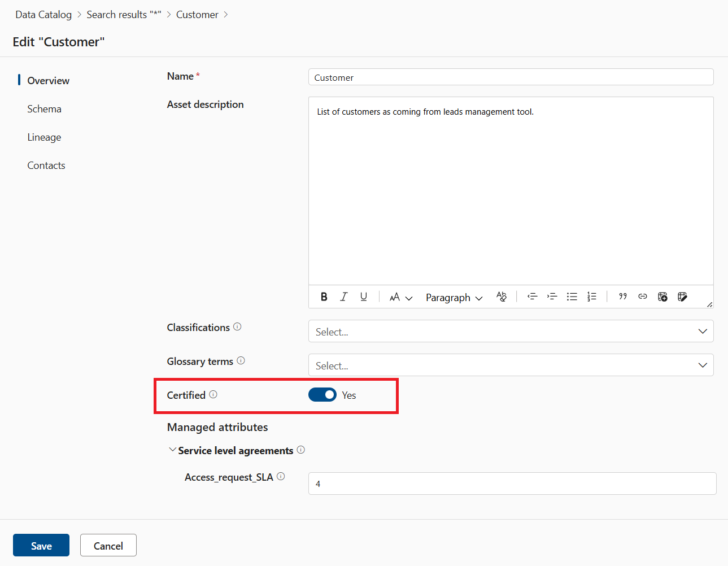Navigate to Data Catalog breadcrumb
Image resolution: width=728 pixels, height=566 pixels.
[x=43, y=15]
